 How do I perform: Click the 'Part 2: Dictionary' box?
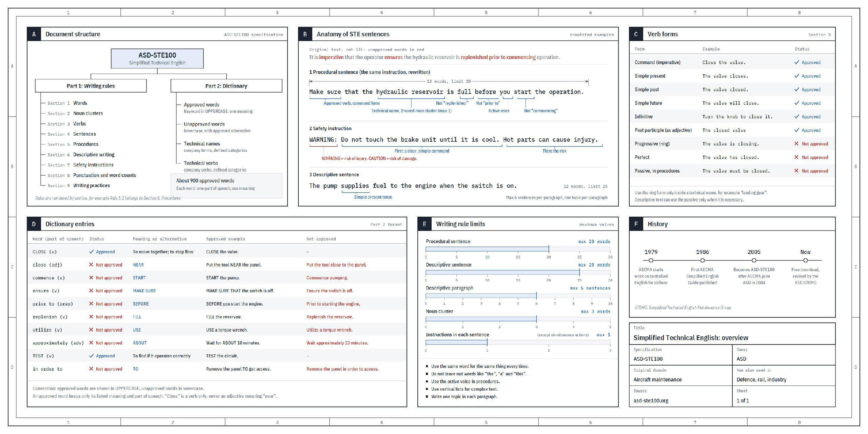tap(226, 86)
